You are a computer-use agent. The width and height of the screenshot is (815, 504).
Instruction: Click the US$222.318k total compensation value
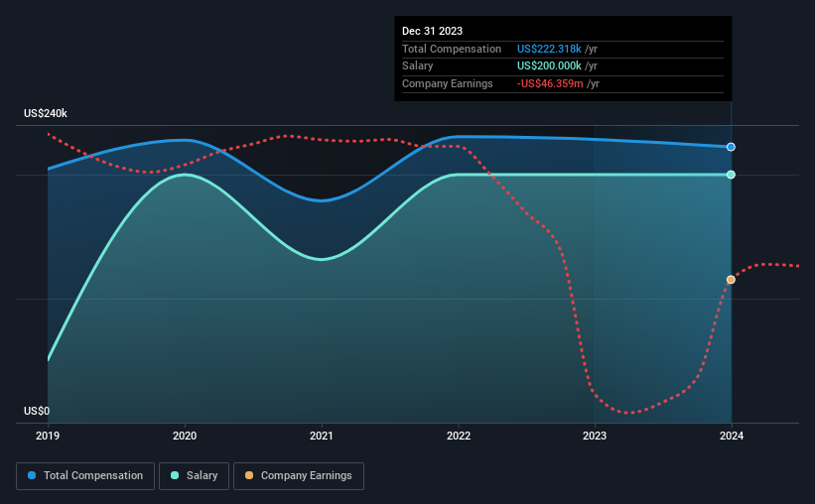pos(549,49)
